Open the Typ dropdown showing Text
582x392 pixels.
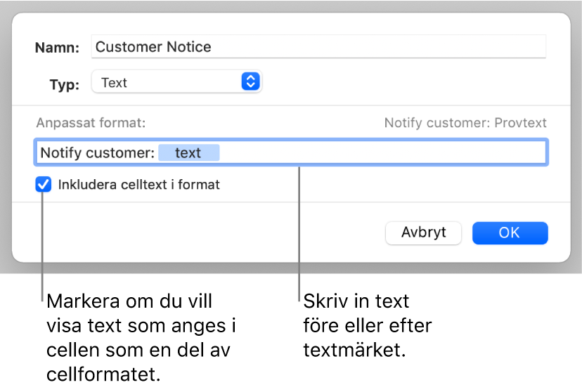(x=169, y=82)
